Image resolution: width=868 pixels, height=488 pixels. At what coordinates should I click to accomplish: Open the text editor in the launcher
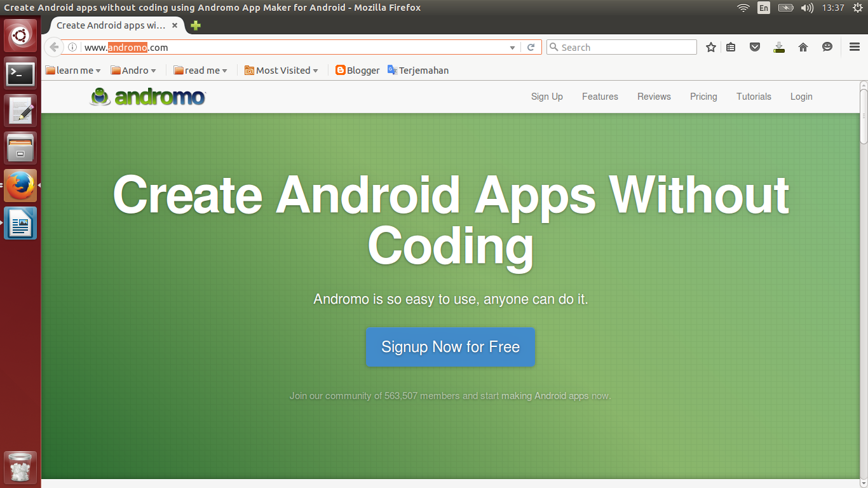tap(20, 111)
